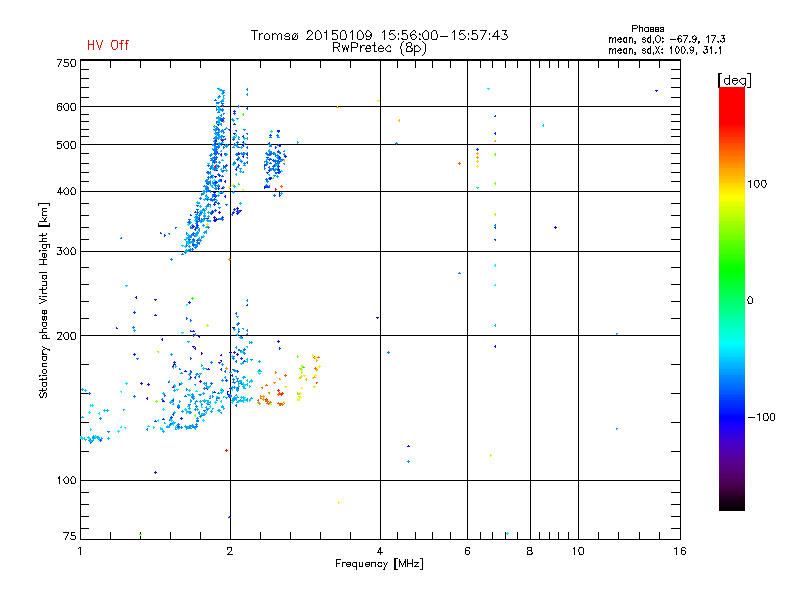Click the x-axis tick label 2

pyautogui.click(x=230, y=551)
